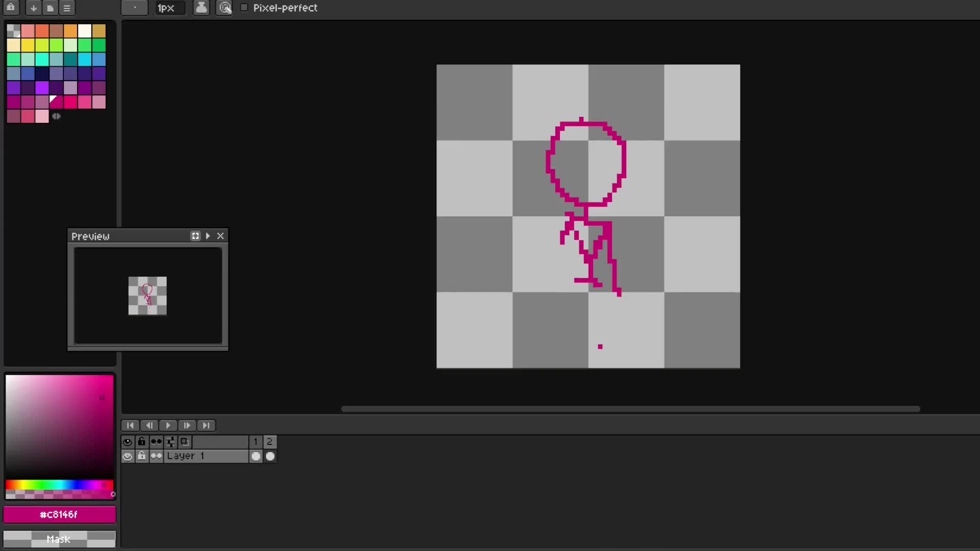This screenshot has width=980, height=551.
Task: Click the onion skin header icon
Action: (185, 442)
